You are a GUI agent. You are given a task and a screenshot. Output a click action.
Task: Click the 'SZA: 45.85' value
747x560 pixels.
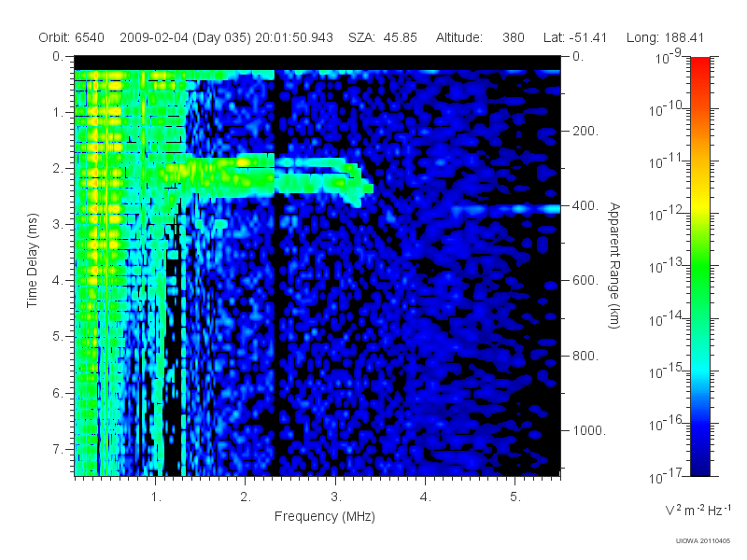pyautogui.click(x=383, y=37)
